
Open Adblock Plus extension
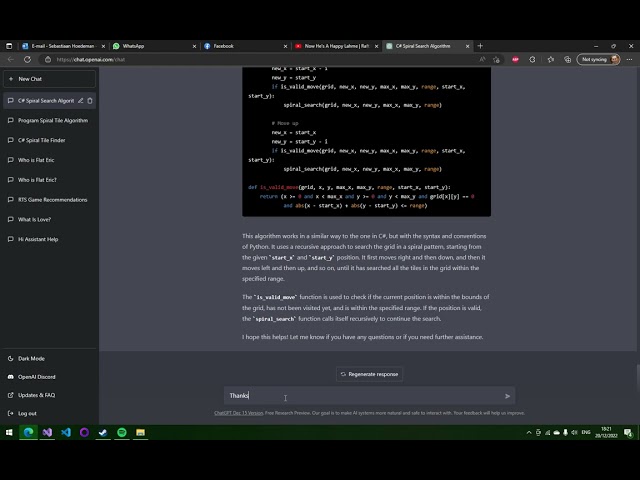point(516,60)
